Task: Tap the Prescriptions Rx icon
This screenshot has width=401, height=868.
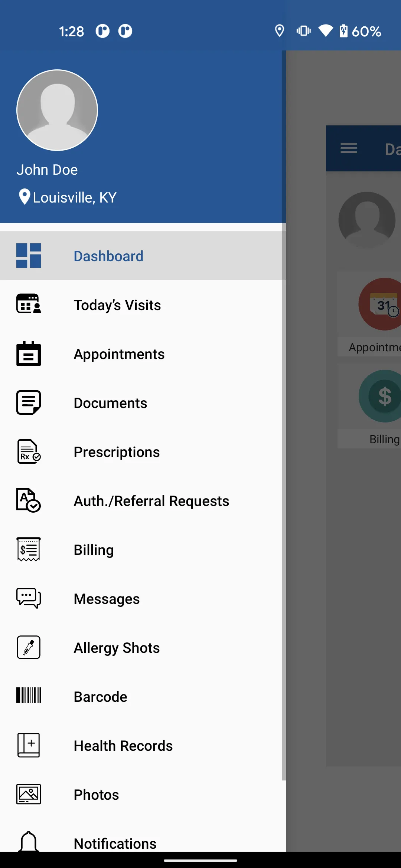Action: (29, 451)
